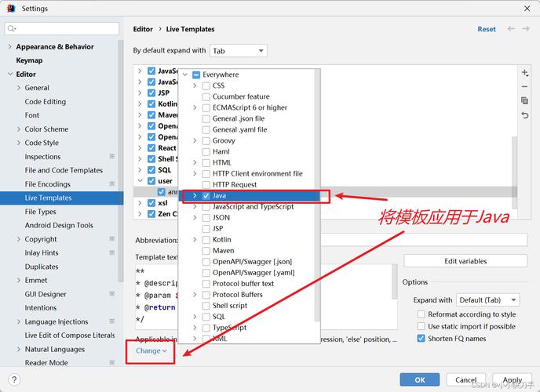Click the add template plus icon
The height and width of the screenshot is (392, 540).
point(525,72)
